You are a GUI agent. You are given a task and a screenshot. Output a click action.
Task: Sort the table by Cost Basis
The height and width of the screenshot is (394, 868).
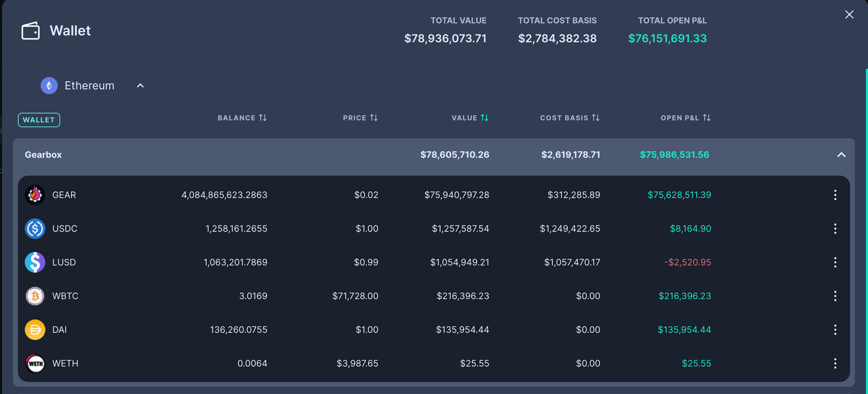[x=570, y=117]
